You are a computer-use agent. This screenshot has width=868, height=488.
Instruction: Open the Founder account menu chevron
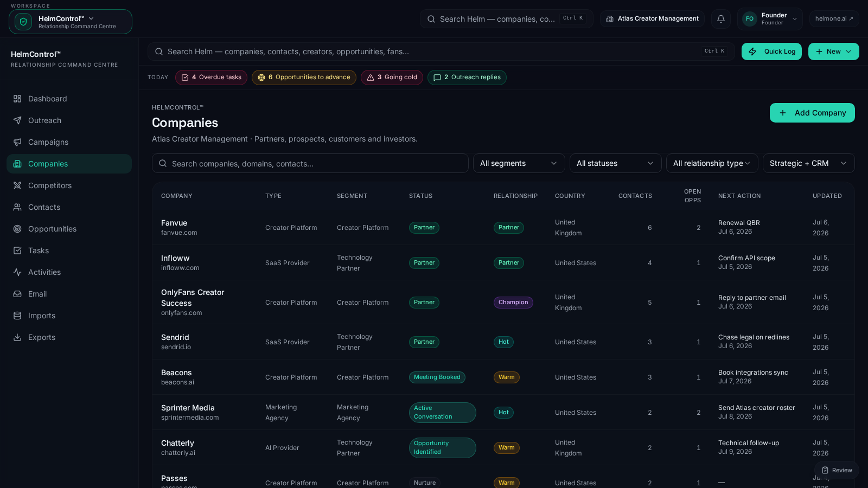point(795,19)
